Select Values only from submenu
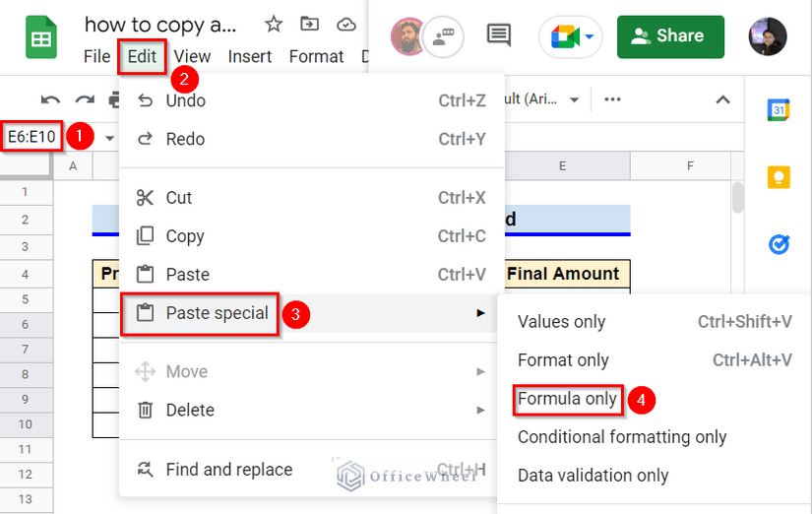 [x=561, y=322]
